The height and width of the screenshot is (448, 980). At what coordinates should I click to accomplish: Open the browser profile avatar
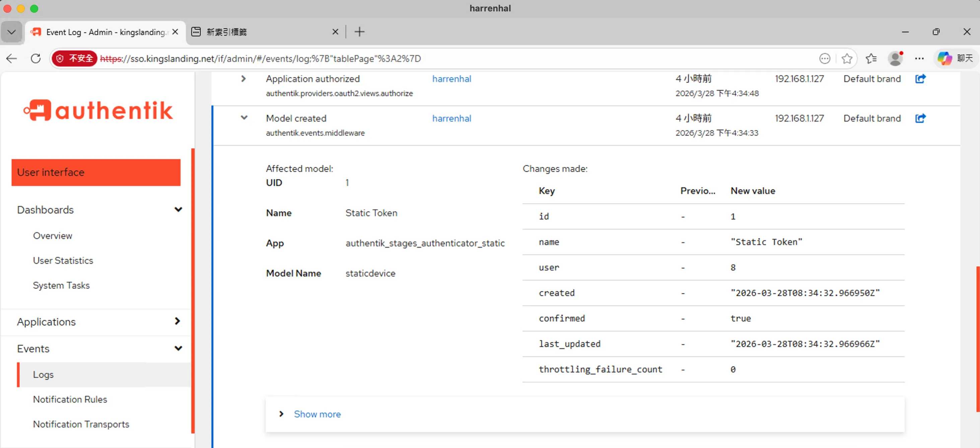click(895, 59)
